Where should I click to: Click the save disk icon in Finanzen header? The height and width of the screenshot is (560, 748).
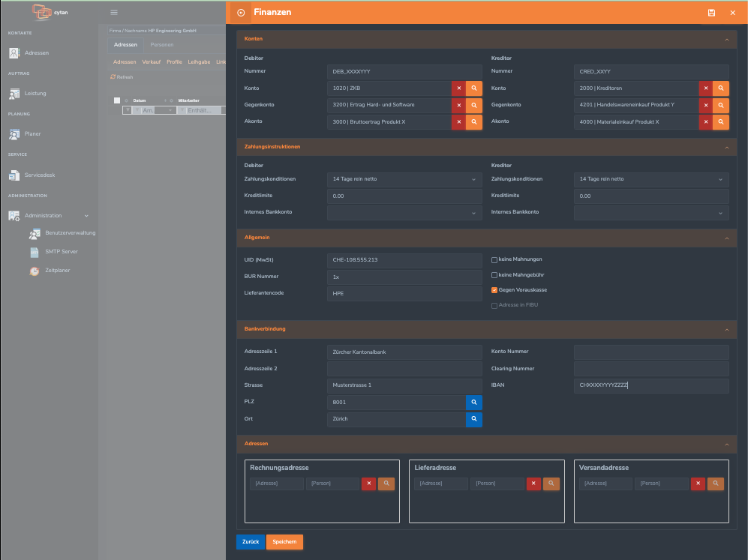pyautogui.click(x=711, y=13)
